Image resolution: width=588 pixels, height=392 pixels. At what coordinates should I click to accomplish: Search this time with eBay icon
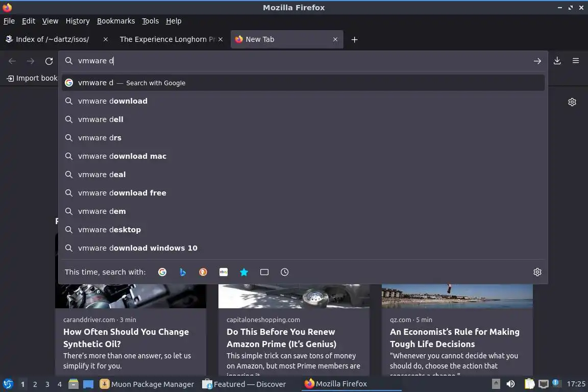(x=224, y=272)
